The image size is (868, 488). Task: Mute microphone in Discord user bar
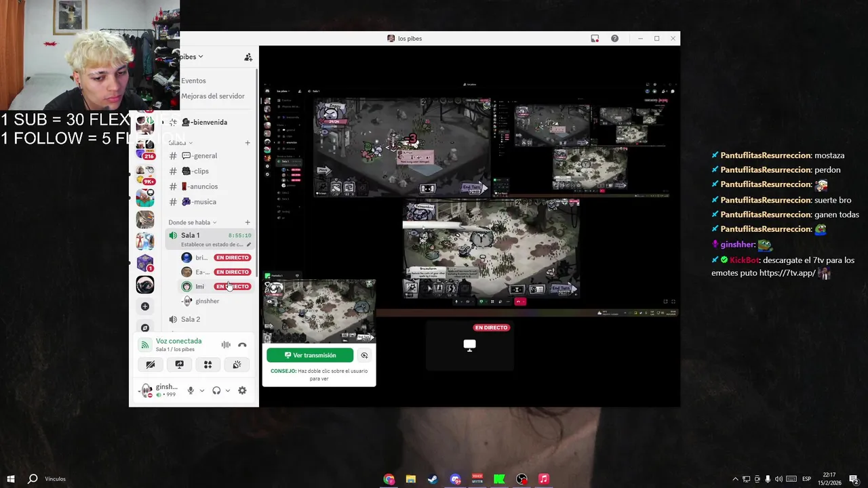[191, 390]
